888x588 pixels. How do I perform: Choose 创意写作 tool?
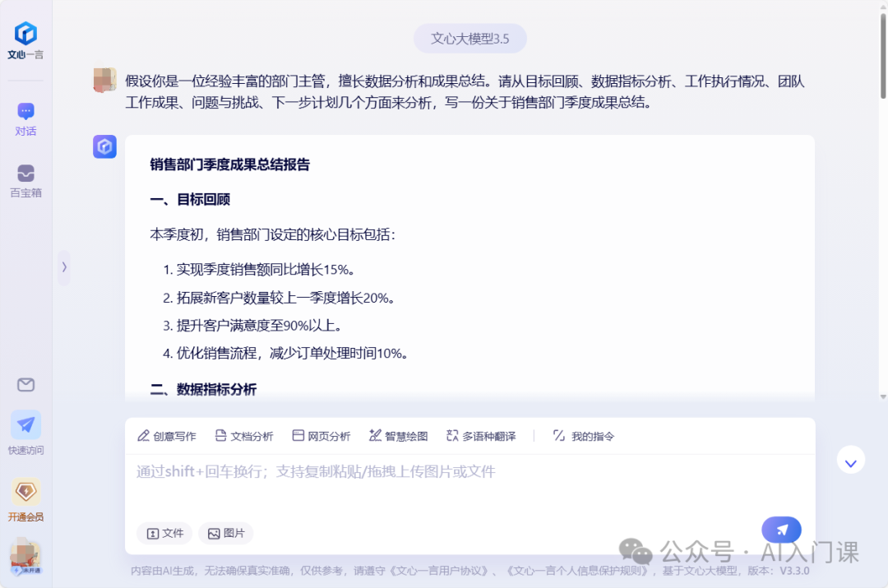(x=166, y=436)
